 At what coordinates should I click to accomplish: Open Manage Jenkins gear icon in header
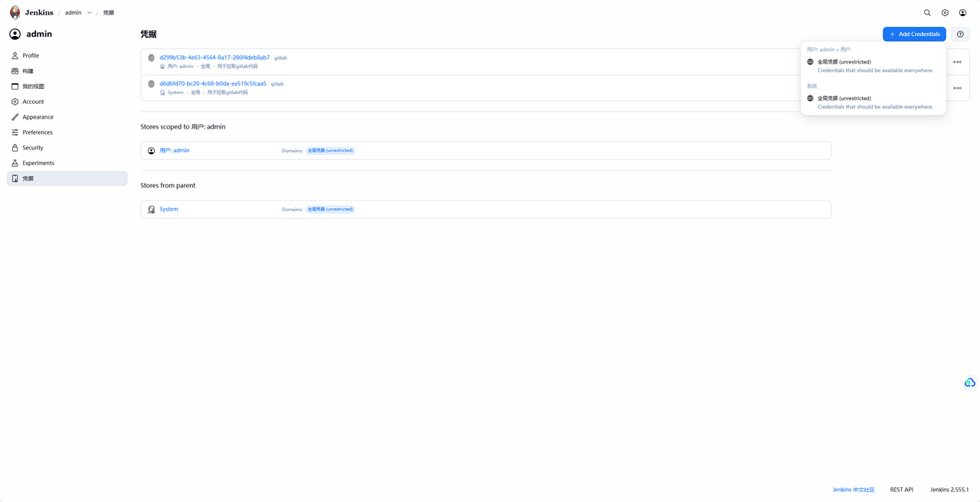[x=945, y=12]
